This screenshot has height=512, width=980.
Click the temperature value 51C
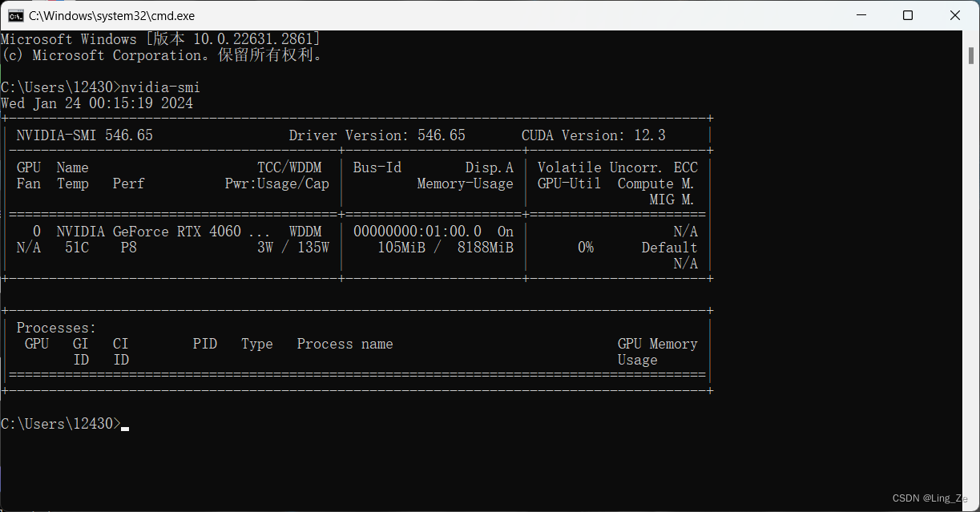point(77,248)
